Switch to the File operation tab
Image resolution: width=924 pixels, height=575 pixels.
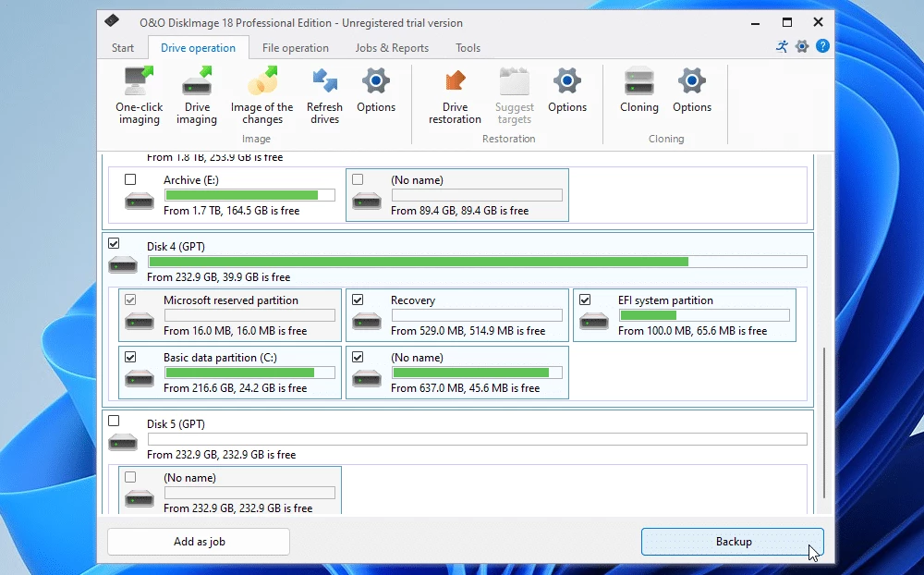pyautogui.click(x=295, y=48)
